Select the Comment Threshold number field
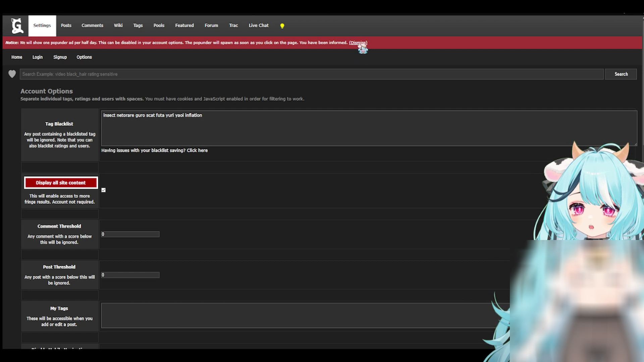 (130, 234)
